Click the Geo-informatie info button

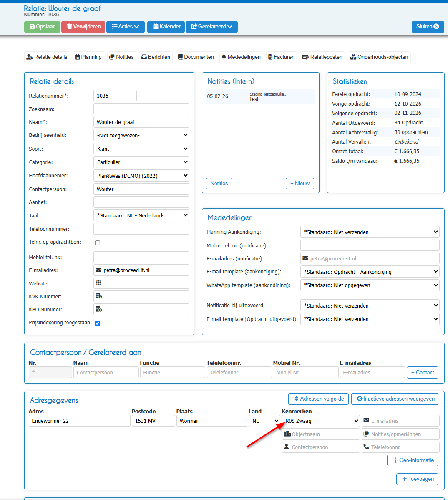[413, 460]
